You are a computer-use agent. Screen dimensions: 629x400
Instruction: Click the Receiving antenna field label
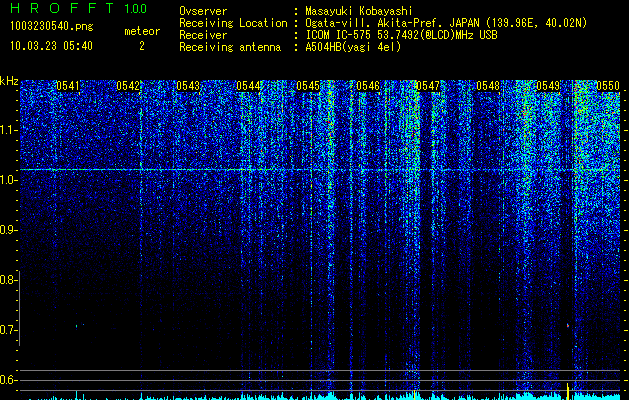click(x=230, y=47)
